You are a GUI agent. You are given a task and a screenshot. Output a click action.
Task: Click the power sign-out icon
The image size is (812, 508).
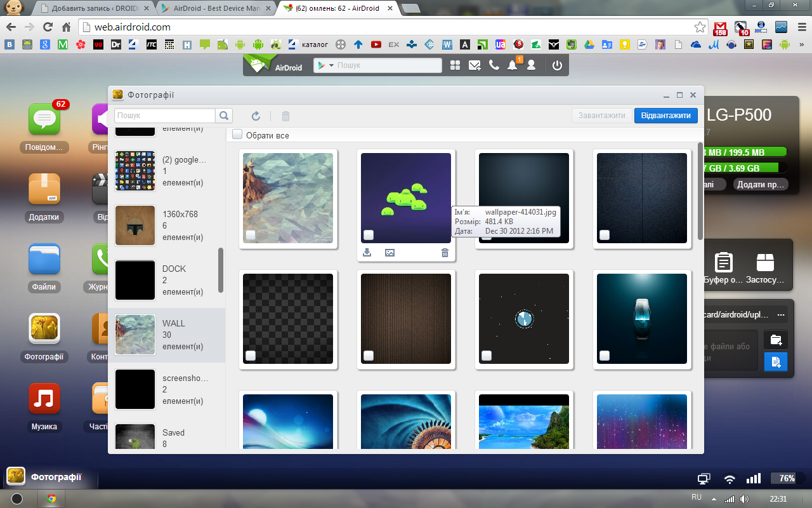tap(557, 65)
